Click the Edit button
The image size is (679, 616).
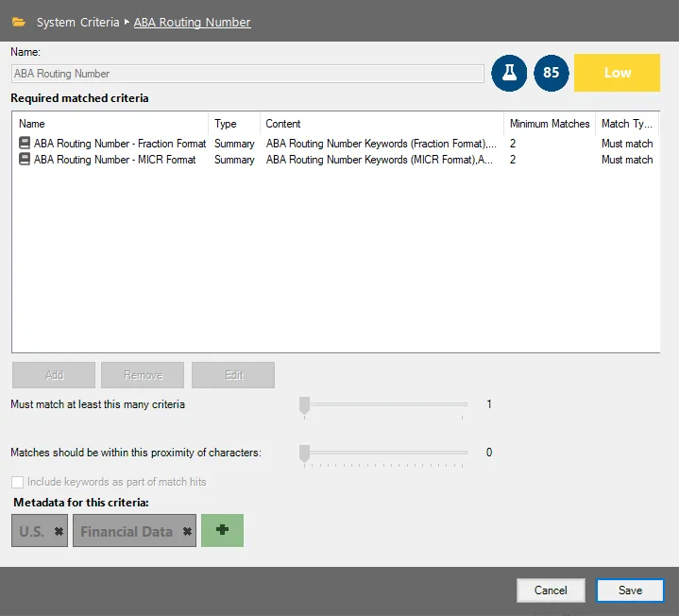click(233, 375)
